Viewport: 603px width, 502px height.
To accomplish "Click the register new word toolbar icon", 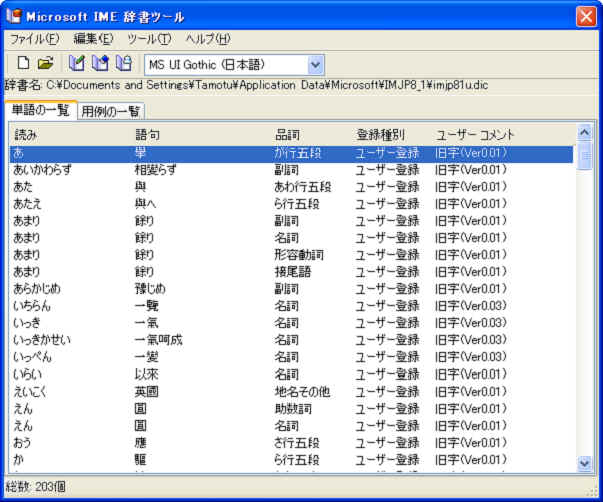I will [x=79, y=64].
